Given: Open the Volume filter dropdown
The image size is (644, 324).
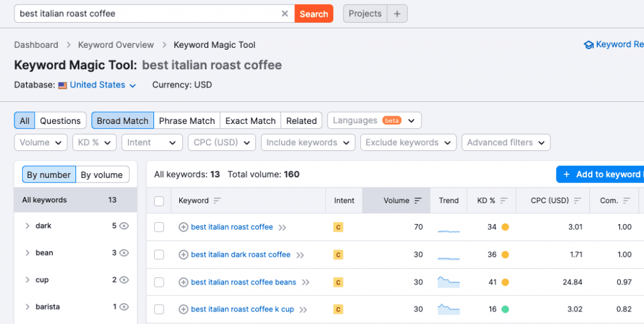Looking at the screenshot, I should [40, 143].
